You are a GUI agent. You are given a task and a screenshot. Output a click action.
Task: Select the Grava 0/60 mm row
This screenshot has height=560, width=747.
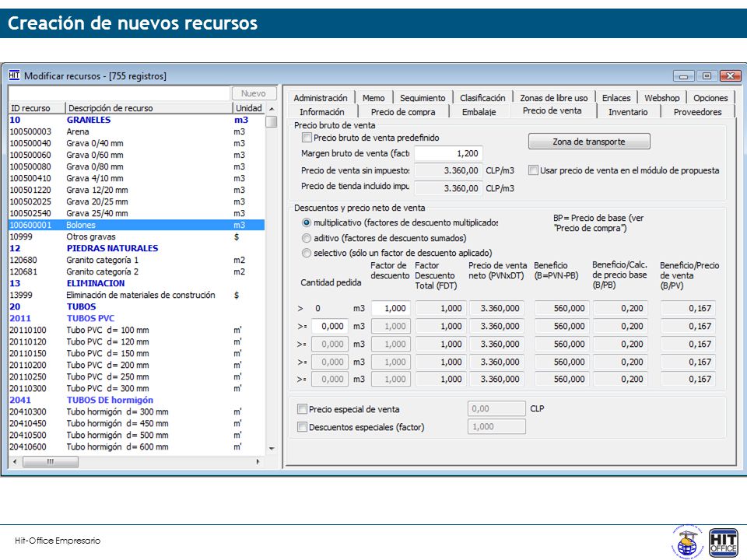[x=137, y=155]
